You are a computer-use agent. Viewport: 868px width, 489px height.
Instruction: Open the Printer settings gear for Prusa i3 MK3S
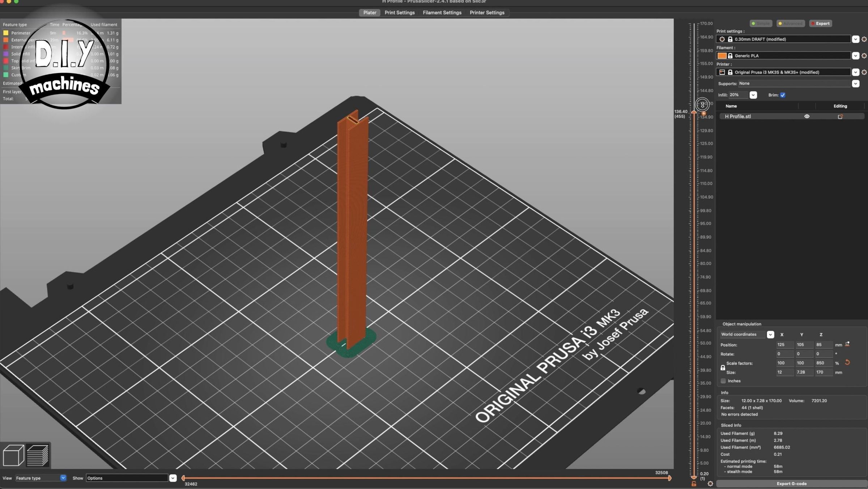pos(864,72)
